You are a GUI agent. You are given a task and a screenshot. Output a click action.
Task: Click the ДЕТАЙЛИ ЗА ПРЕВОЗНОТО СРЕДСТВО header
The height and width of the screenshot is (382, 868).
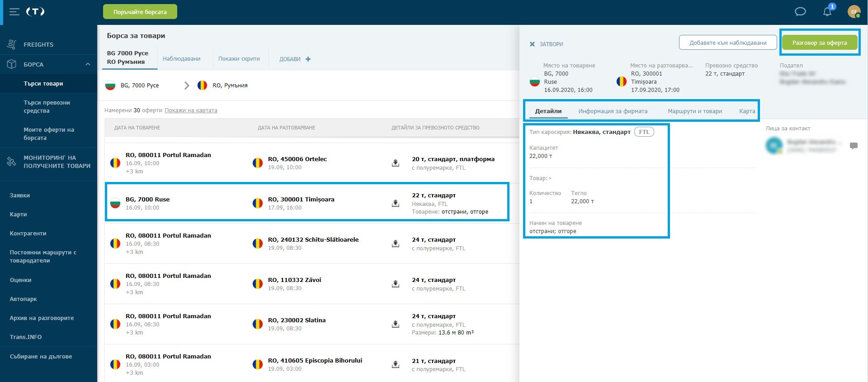435,128
